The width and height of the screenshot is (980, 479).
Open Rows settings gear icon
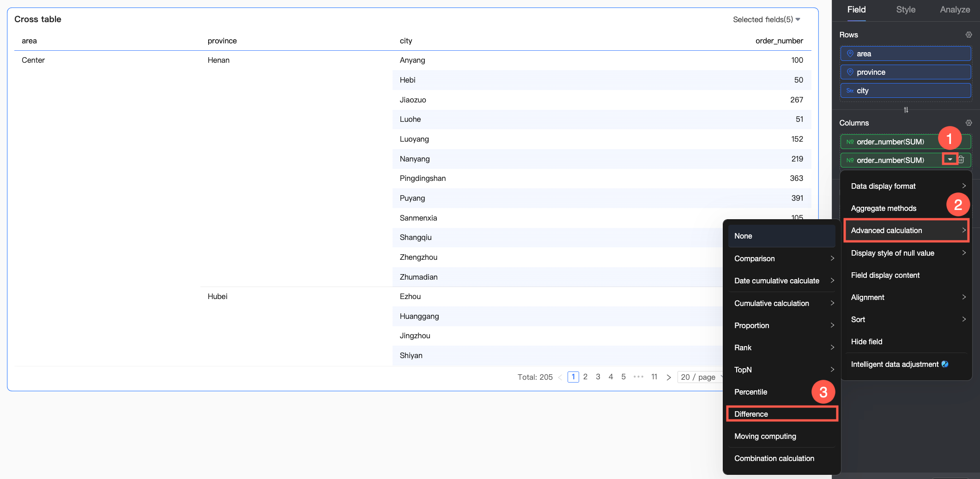click(x=968, y=35)
